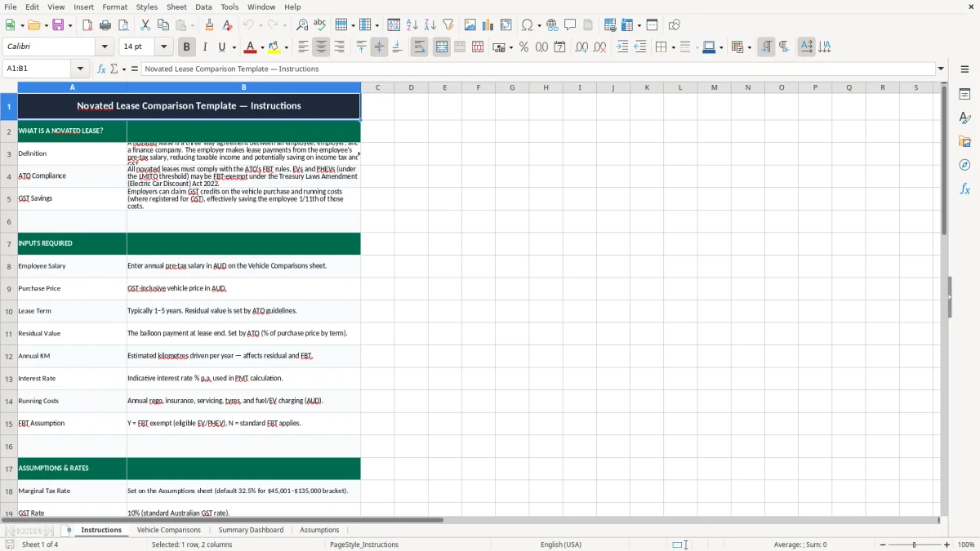Screen dimensions: 980x551
Task: Select column C header
Action: (377, 87)
